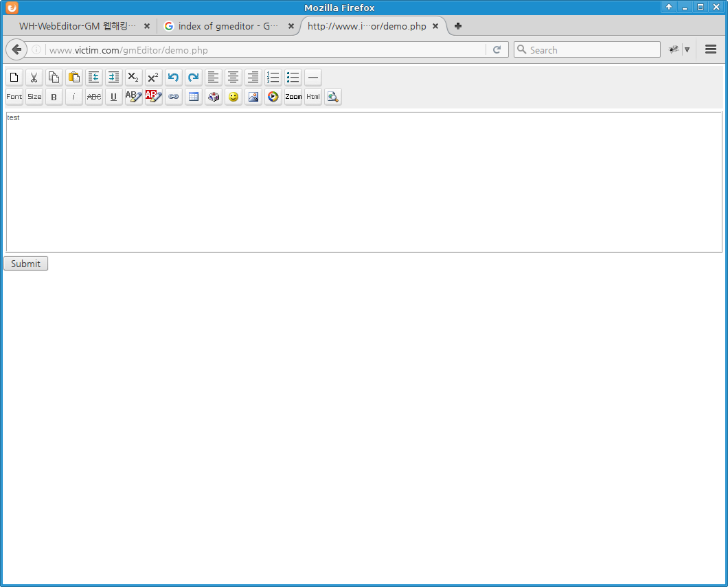Insert a bulleted list
Image resolution: width=728 pixels, height=587 pixels.
tap(293, 77)
